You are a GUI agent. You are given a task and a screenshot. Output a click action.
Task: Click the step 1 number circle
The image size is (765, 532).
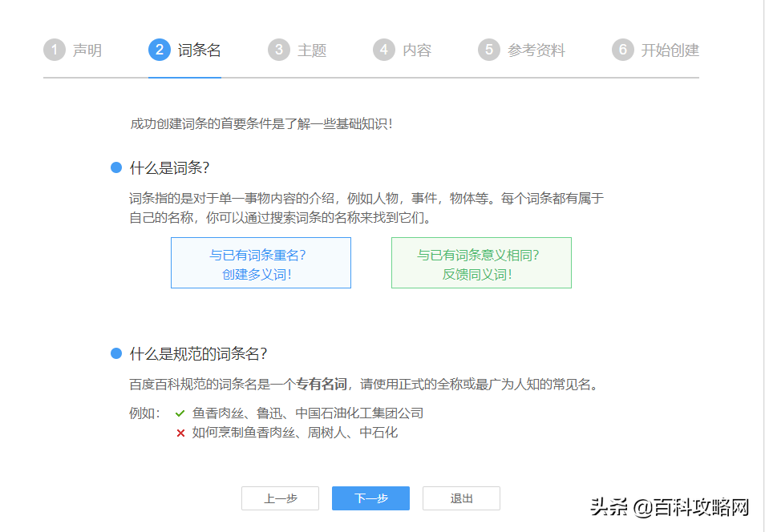tap(54, 50)
